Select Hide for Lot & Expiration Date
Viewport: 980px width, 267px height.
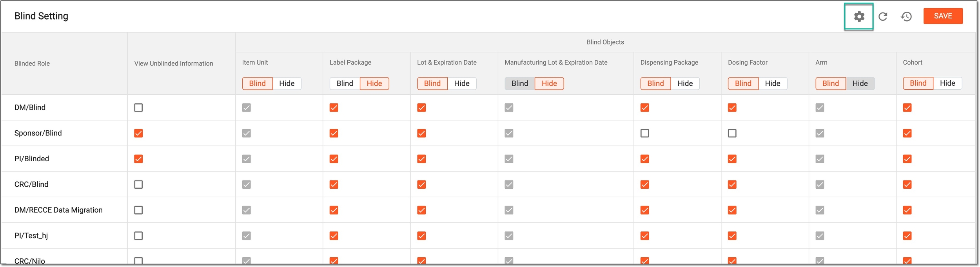tap(462, 83)
